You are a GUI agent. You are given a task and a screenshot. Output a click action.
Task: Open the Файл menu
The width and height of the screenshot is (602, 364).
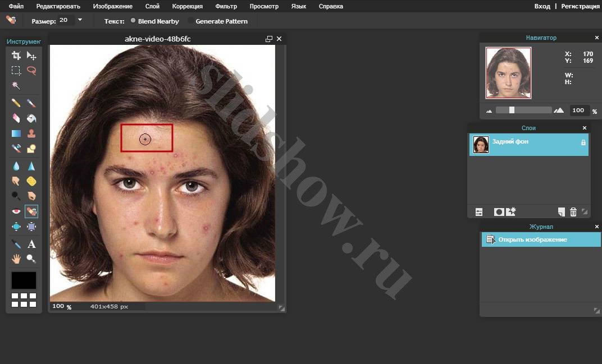coord(16,6)
